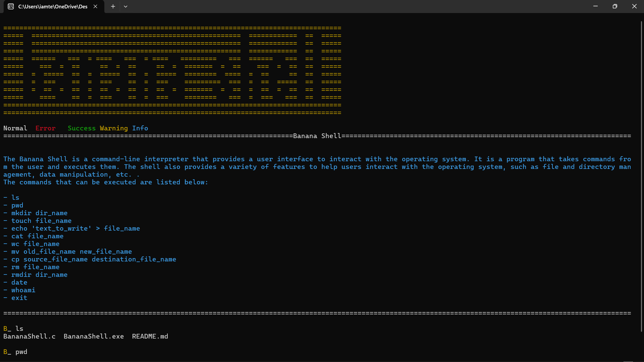Expand the new tab profiles dropdown
This screenshot has width=644, height=362.
point(125,6)
